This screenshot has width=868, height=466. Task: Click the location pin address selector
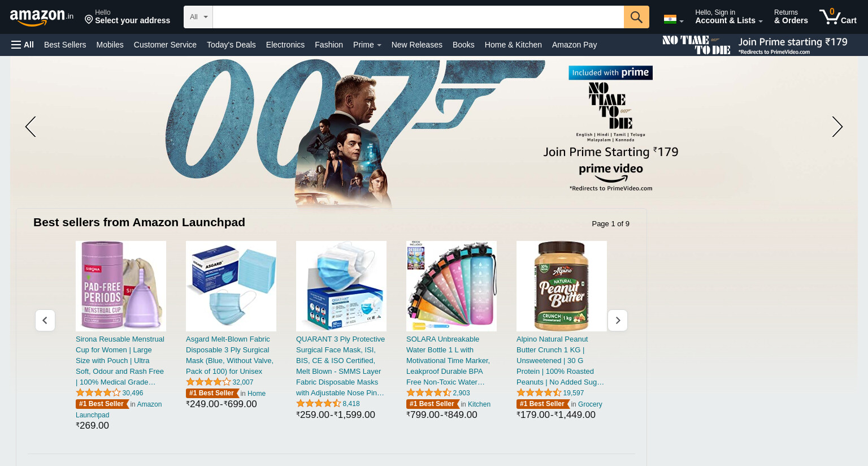pos(127,16)
